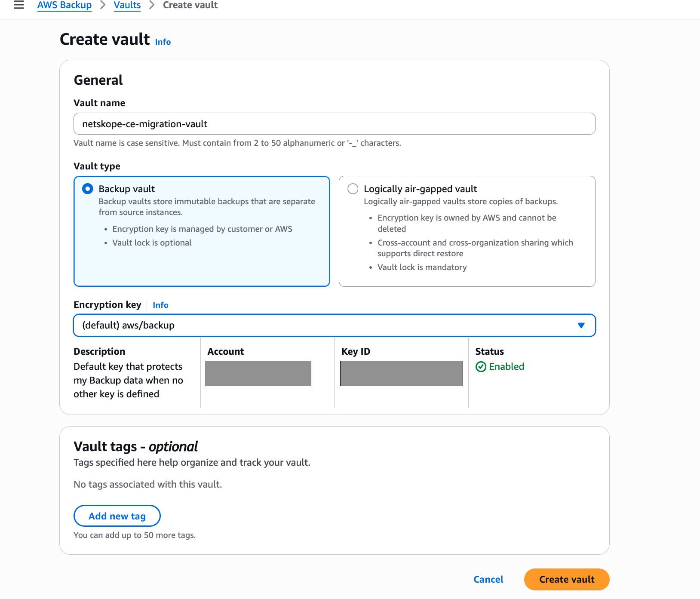Select the Logically air-gapped vault radio option
Viewport: 700px width, 599px height.
(x=353, y=189)
